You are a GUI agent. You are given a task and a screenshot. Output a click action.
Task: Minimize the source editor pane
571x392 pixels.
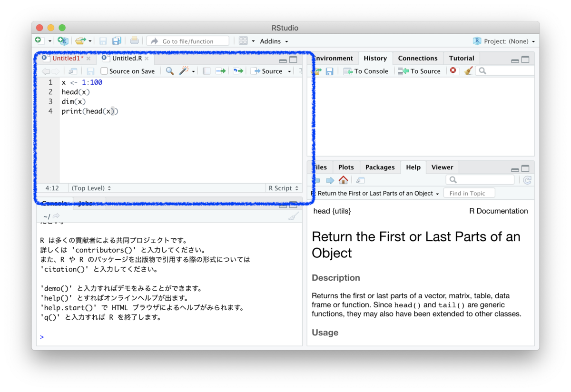(x=283, y=60)
